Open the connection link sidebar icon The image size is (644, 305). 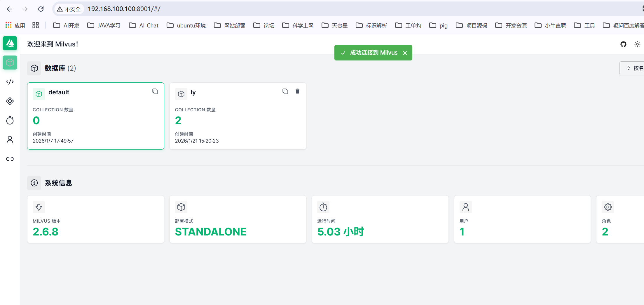coord(10,159)
